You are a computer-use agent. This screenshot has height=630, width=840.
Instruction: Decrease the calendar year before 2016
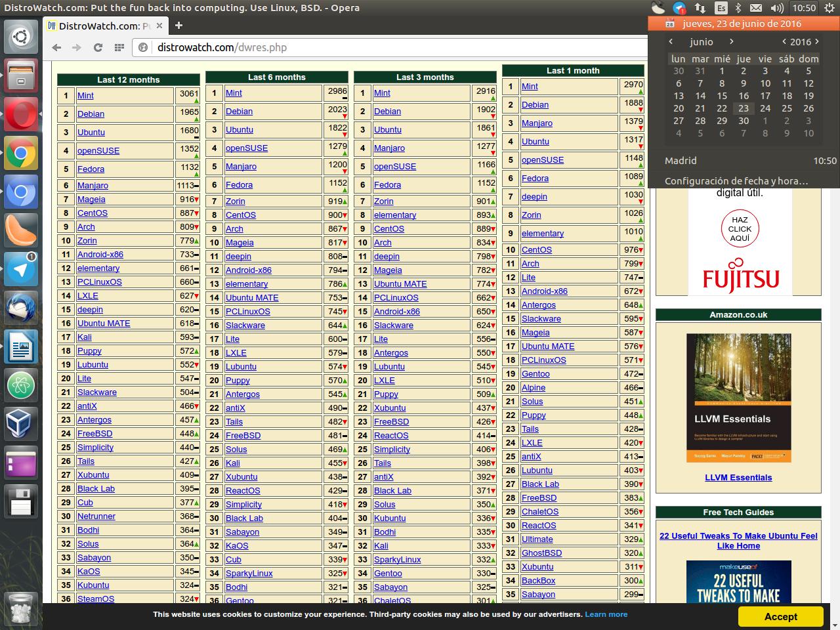pyautogui.click(x=784, y=41)
